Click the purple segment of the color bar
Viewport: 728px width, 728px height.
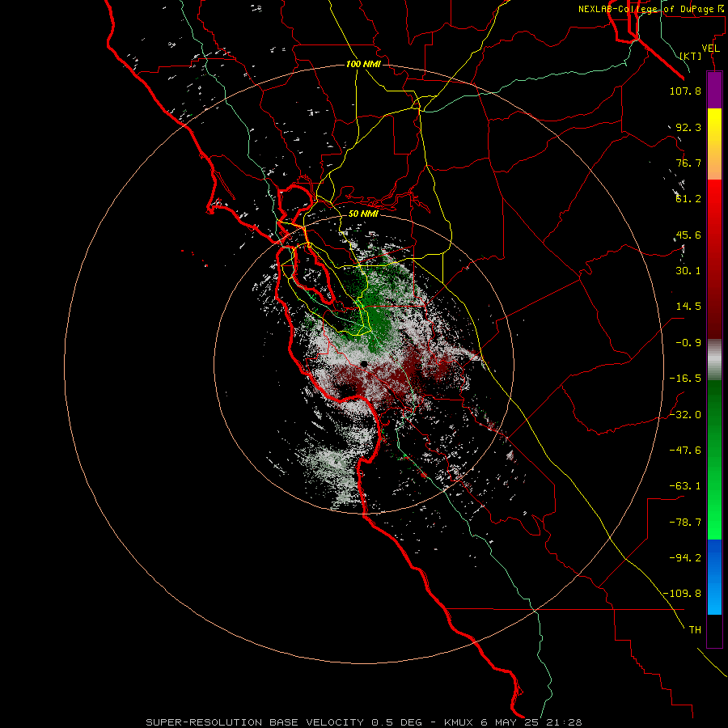point(714,90)
